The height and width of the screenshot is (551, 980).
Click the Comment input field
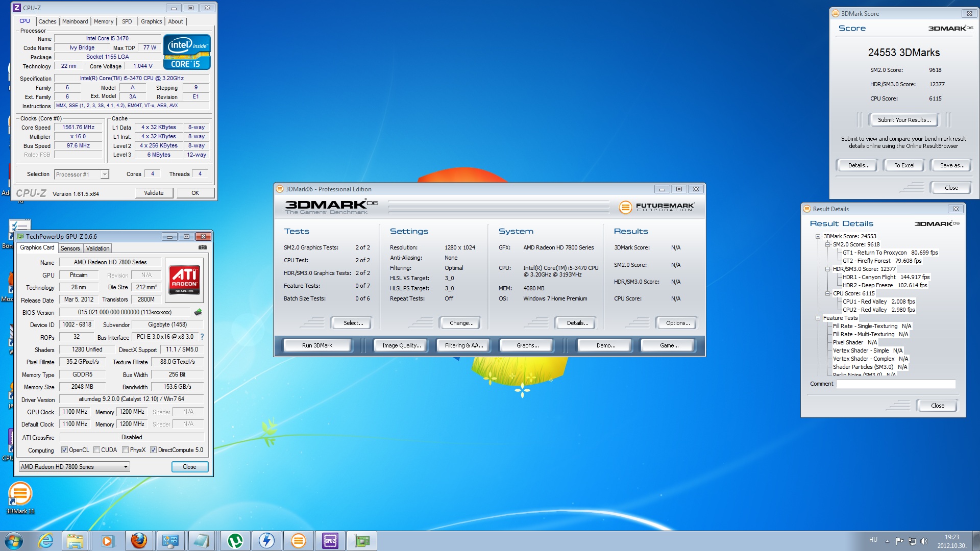click(896, 384)
